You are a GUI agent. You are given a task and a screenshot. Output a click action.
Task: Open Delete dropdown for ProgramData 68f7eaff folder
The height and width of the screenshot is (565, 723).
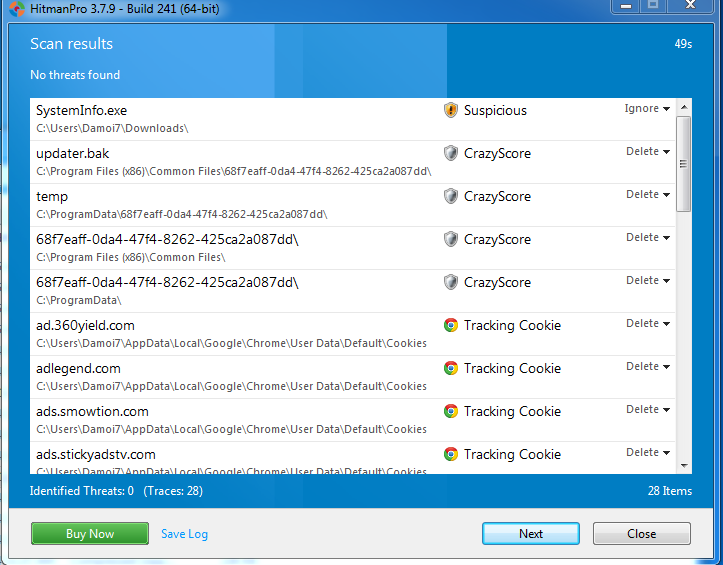(x=647, y=280)
